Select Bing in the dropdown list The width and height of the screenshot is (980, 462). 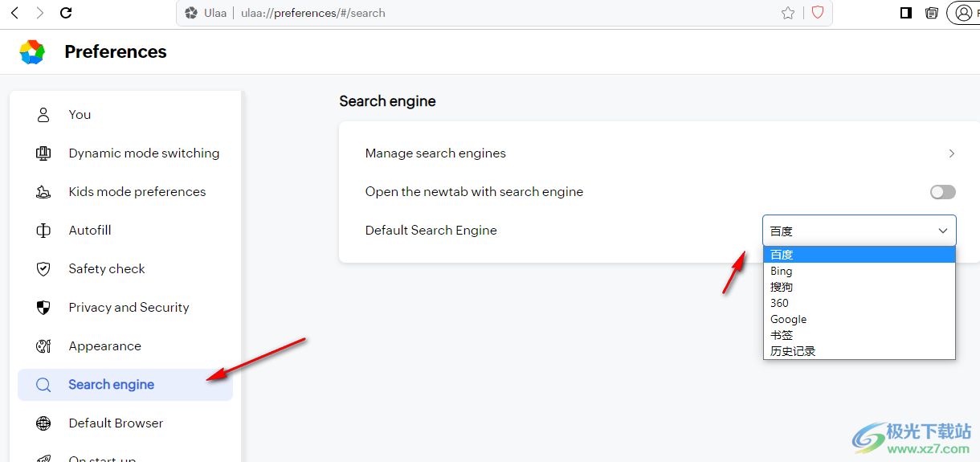click(860, 271)
